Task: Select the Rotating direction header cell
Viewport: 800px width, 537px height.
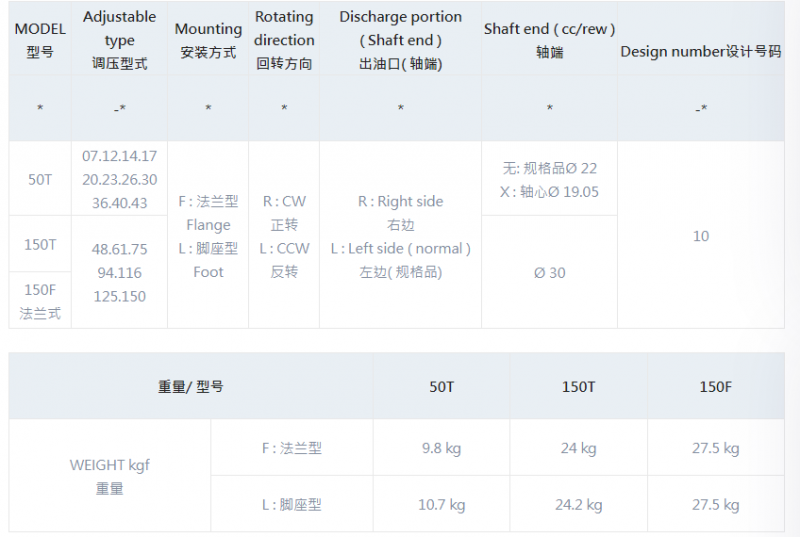Action: [284, 40]
